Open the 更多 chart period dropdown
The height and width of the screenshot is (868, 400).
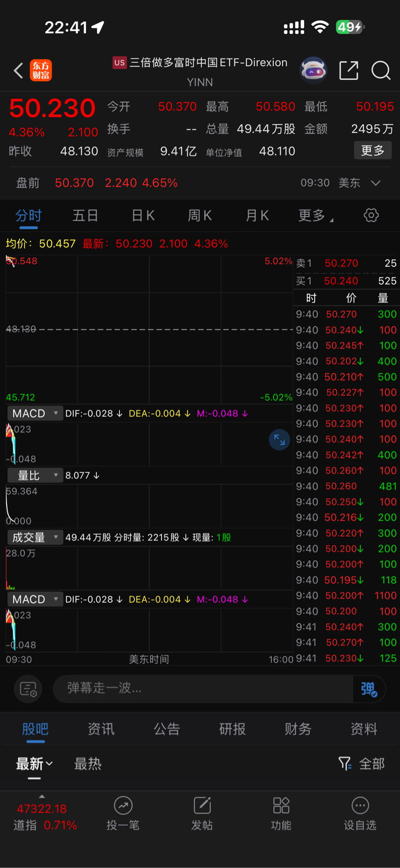[316, 215]
